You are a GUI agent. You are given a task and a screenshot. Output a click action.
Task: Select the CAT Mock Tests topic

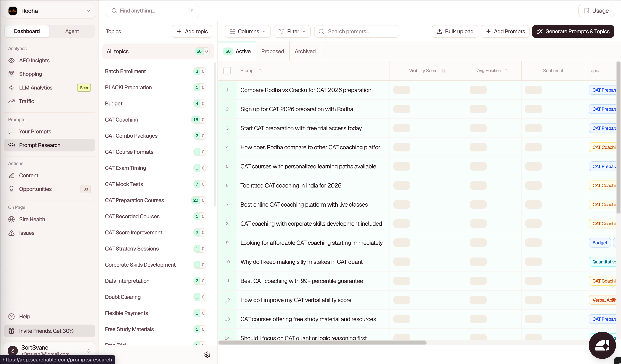(156, 184)
